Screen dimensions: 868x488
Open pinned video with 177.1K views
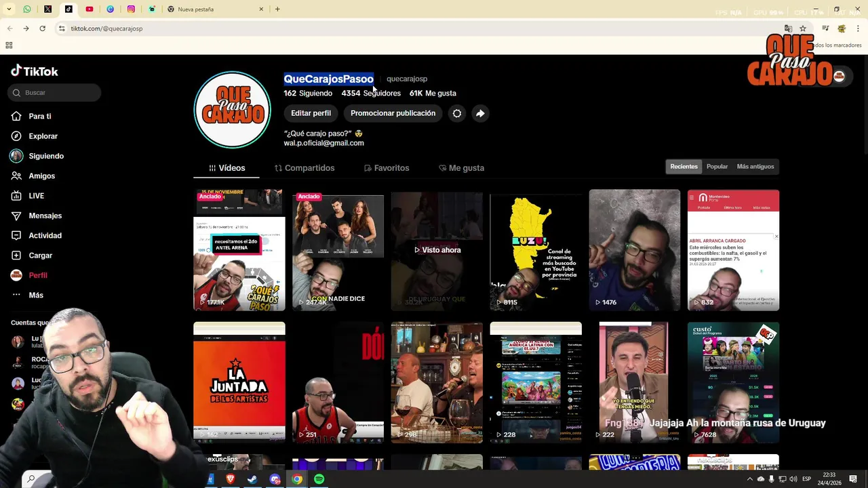coord(239,250)
